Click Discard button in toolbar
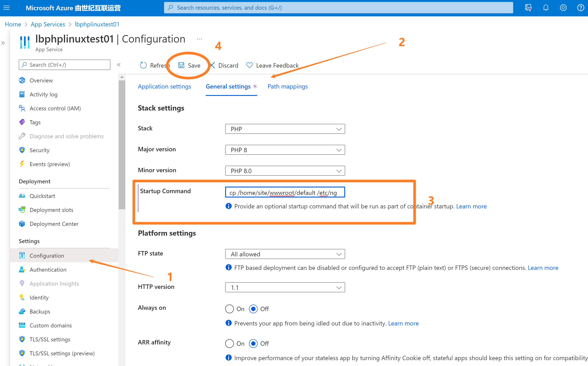This screenshot has width=588, height=366. (x=224, y=65)
